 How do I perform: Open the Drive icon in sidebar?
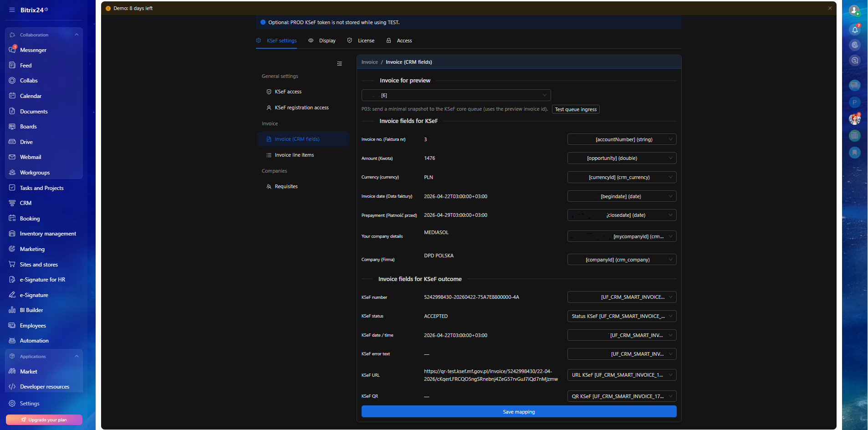12,142
